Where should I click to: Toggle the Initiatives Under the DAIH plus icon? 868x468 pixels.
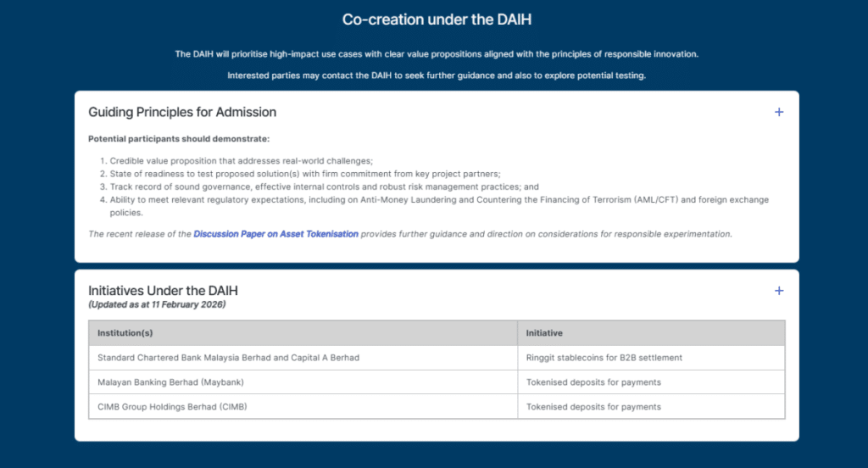[779, 291]
